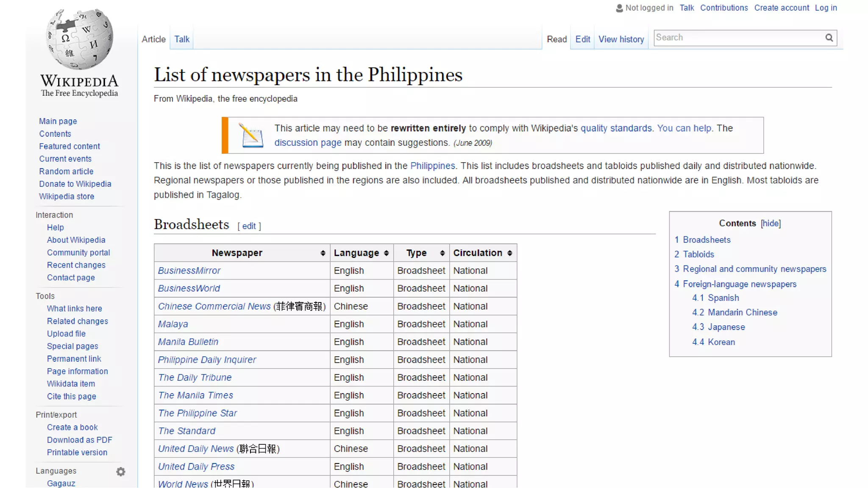Sort table by Language column arrows
868x488 pixels.
[386, 253]
